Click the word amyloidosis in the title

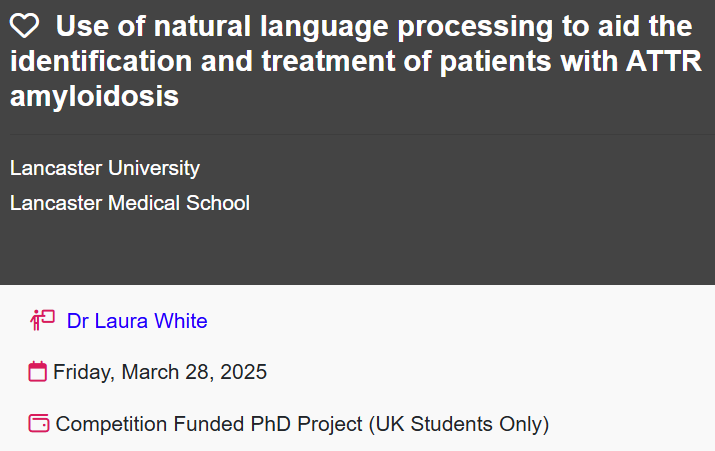coord(94,96)
